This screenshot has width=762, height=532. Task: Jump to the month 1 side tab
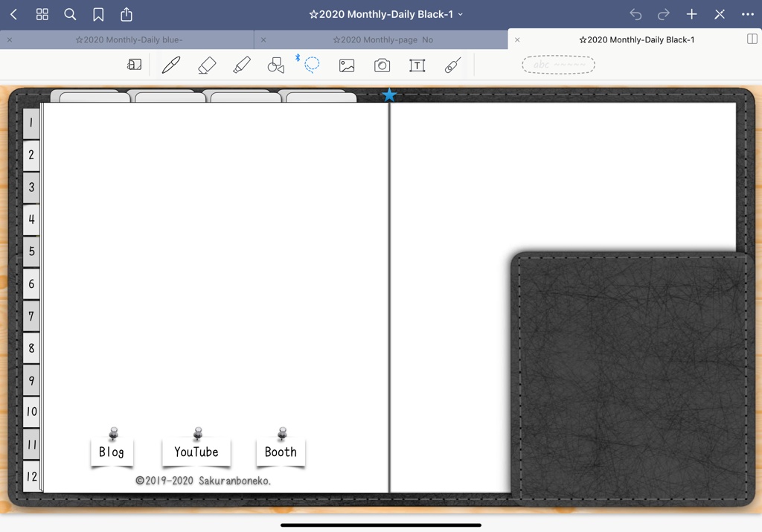click(31, 123)
